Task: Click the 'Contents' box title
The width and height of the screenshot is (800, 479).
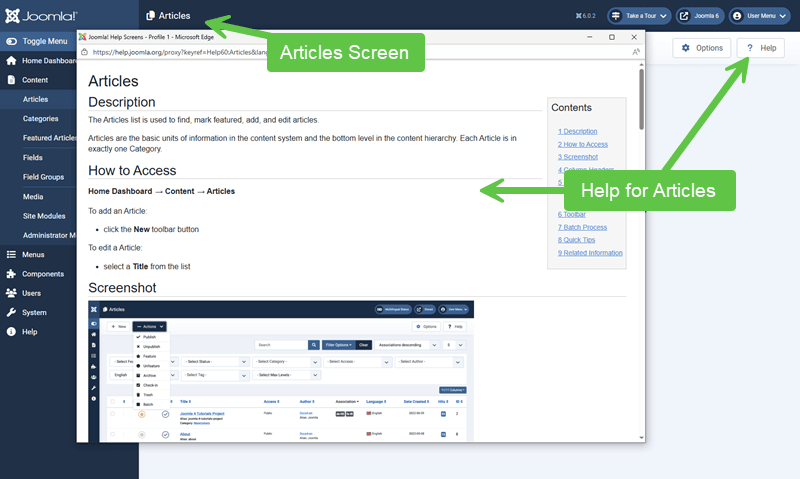Action: [x=571, y=108]
